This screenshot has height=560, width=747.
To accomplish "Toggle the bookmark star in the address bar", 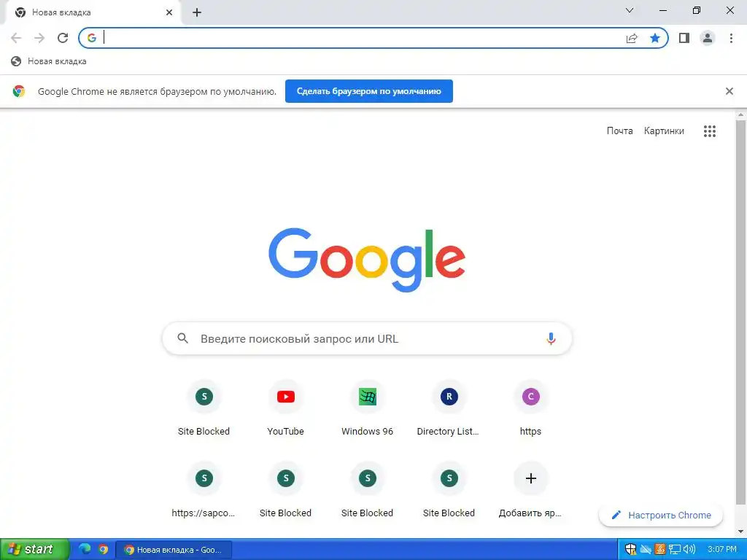I will (655, 38).
